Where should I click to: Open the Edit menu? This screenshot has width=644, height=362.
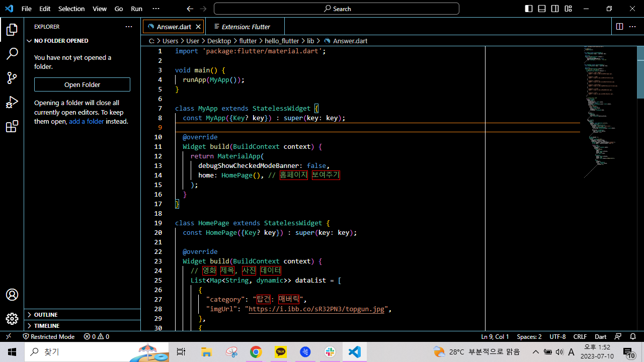[45, 9]
